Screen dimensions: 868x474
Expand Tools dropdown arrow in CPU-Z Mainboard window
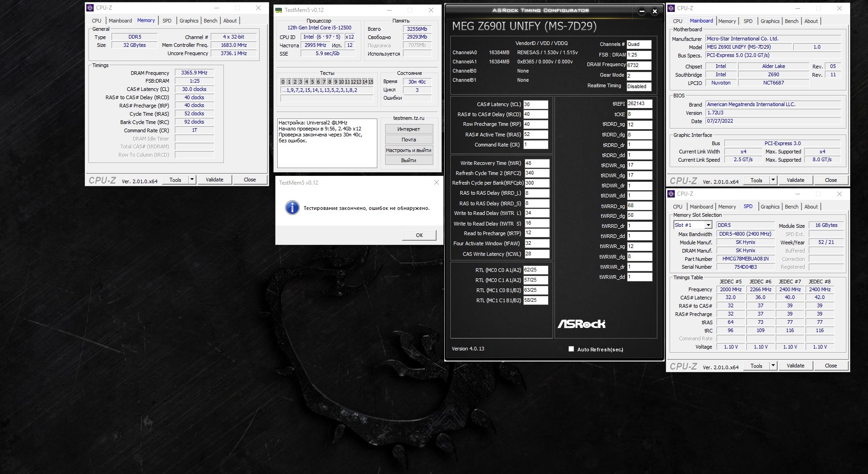[773, 180]
